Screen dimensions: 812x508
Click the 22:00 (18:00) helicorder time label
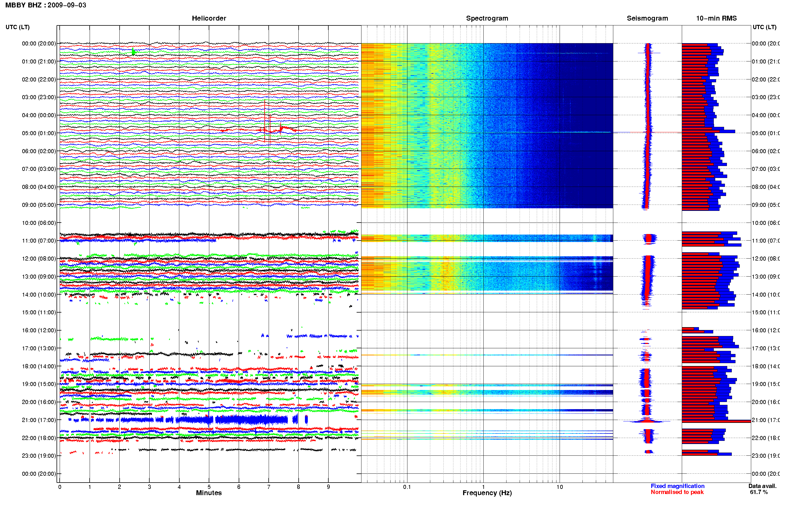click(39, 438)
